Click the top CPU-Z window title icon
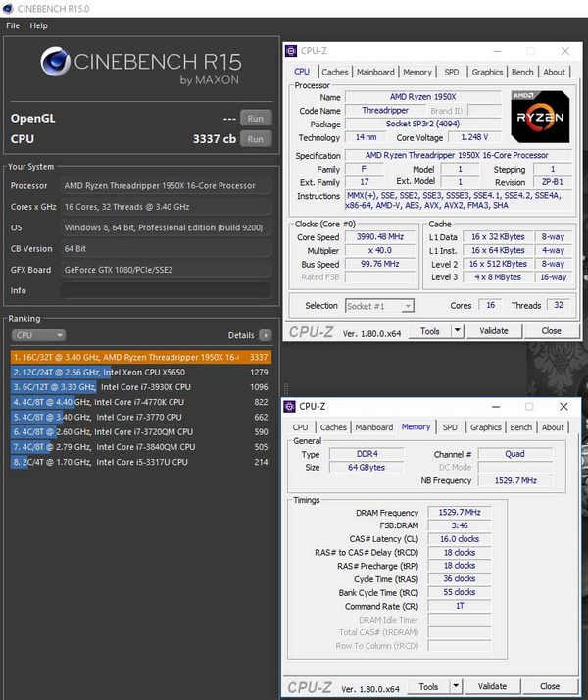The width and height of the screenshot is (588, 700). click(x=291, y=51)
